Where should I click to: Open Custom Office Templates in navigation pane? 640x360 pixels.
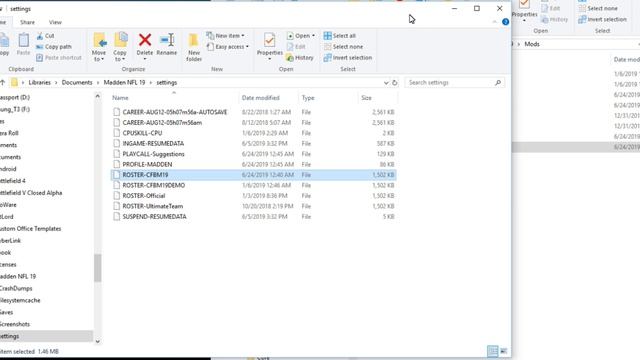[x=31, y=229]
